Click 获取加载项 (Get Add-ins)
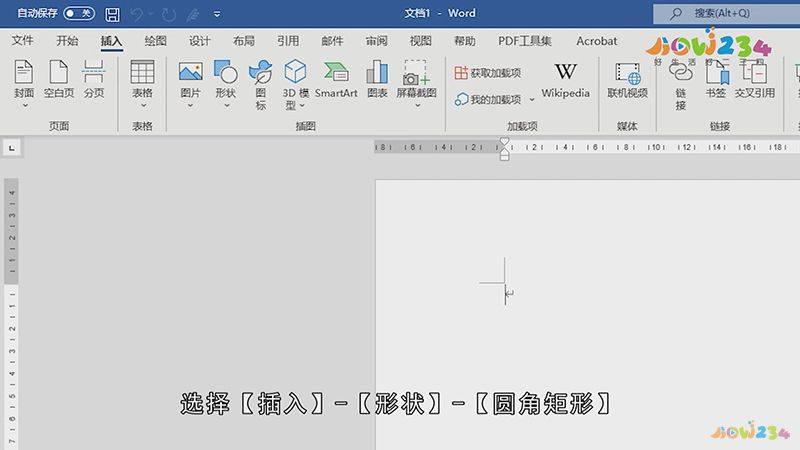The image size is (800, 450). pyautogui.click(x=487, y=73)
